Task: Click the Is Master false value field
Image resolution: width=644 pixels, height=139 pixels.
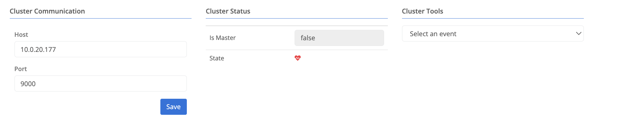Action: tap(339, 38)
